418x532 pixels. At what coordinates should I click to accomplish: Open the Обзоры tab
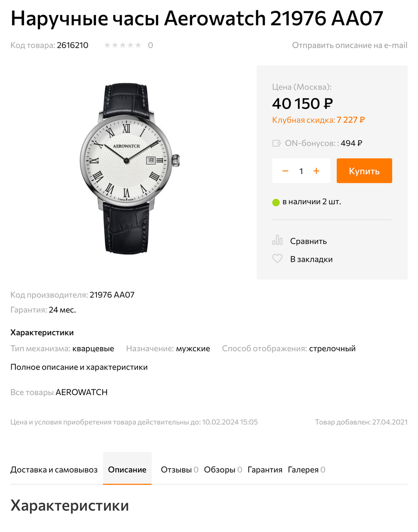[223, 470]
